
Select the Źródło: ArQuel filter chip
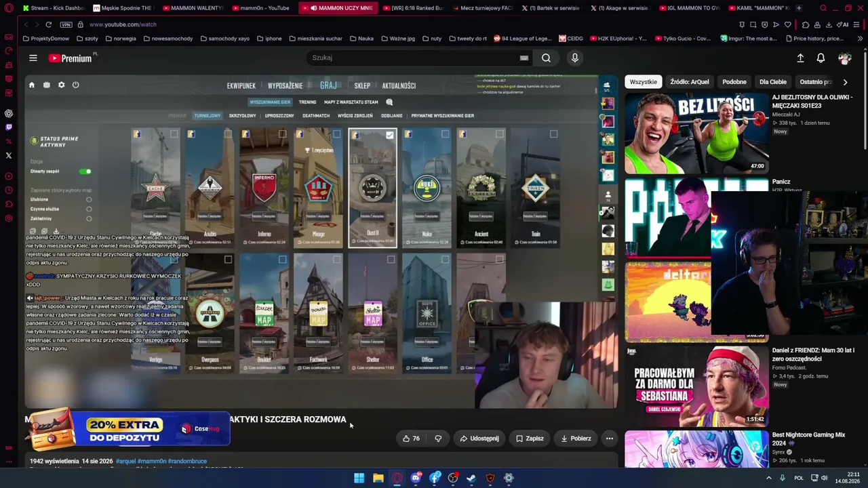click(690, 82)
